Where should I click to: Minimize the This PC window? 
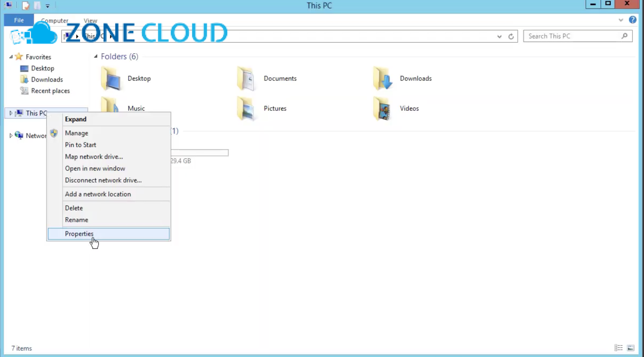593,4
